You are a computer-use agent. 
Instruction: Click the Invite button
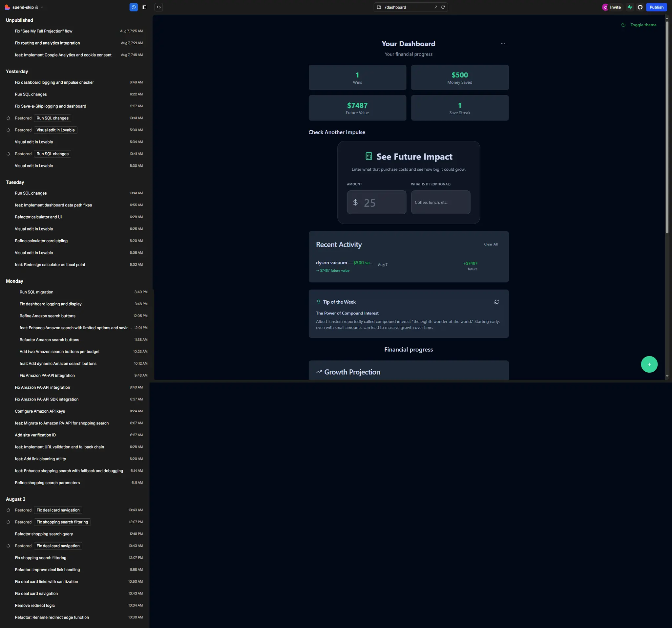coord(615,7)
